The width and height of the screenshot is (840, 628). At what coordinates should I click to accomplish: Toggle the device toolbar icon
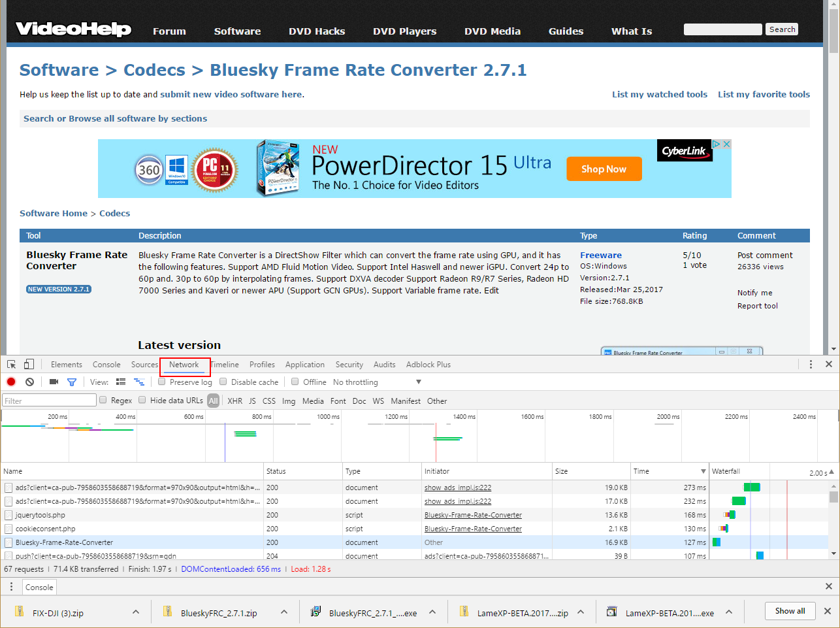(29, 365)
